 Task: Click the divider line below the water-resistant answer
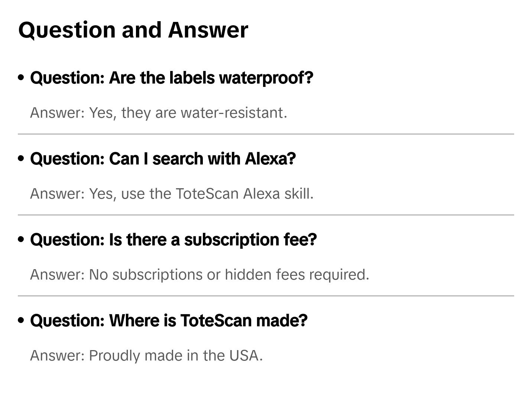(266, 134)
